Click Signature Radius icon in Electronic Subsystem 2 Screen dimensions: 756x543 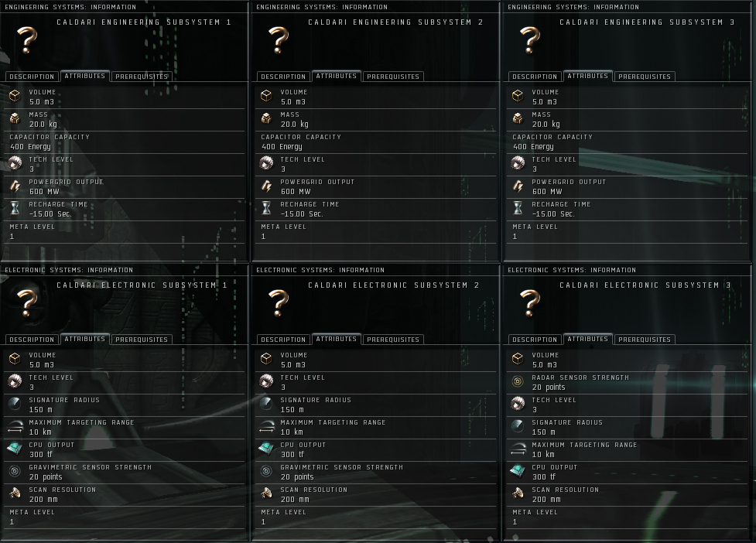point(266,404)
